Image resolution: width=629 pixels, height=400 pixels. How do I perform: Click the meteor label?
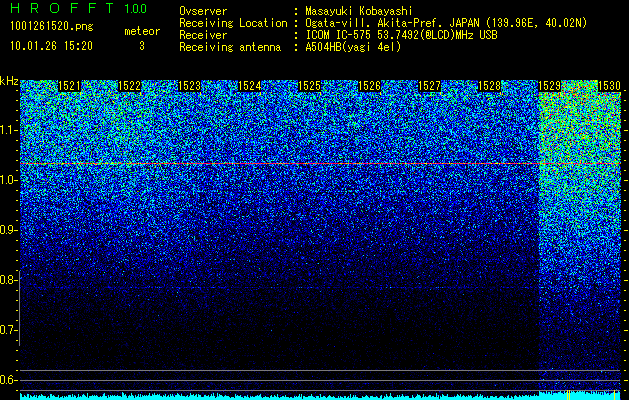coord(142,31)
